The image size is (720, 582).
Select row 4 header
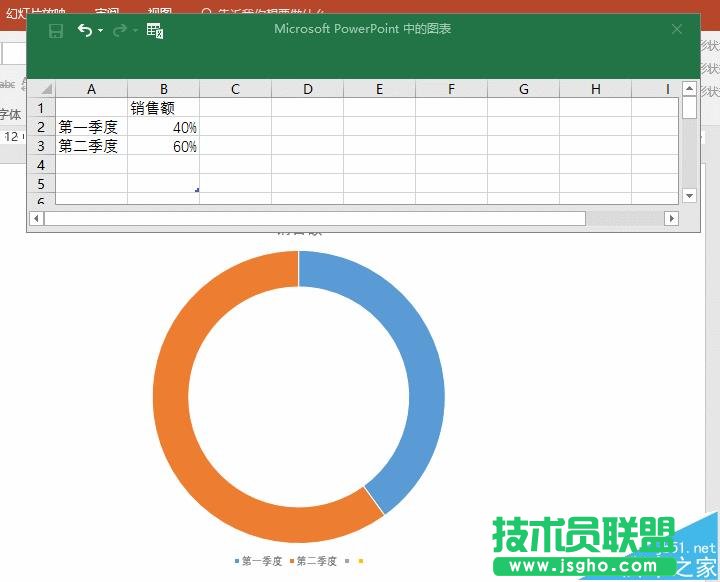41,164
